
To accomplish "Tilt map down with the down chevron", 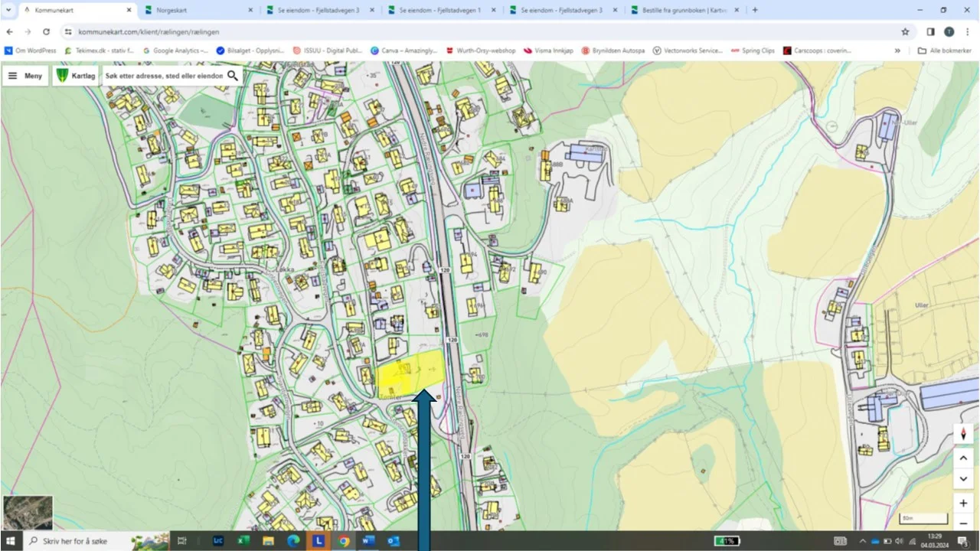I will (963, 479).
